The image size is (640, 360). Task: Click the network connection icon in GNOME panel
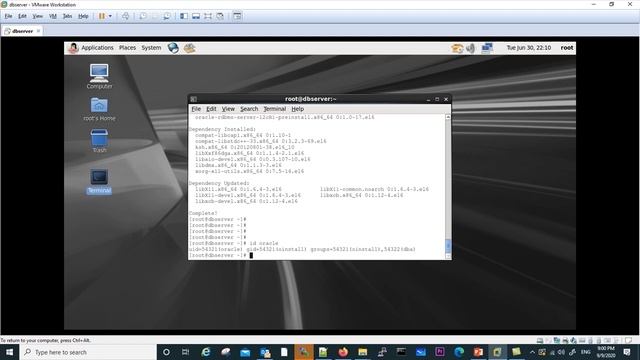[487, 48]
